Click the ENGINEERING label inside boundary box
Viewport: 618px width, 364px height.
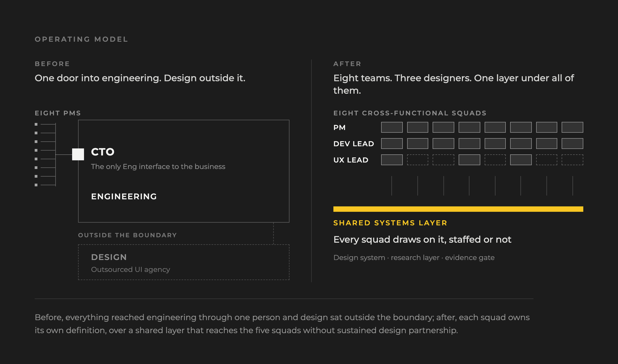click(x=124, y=196)
